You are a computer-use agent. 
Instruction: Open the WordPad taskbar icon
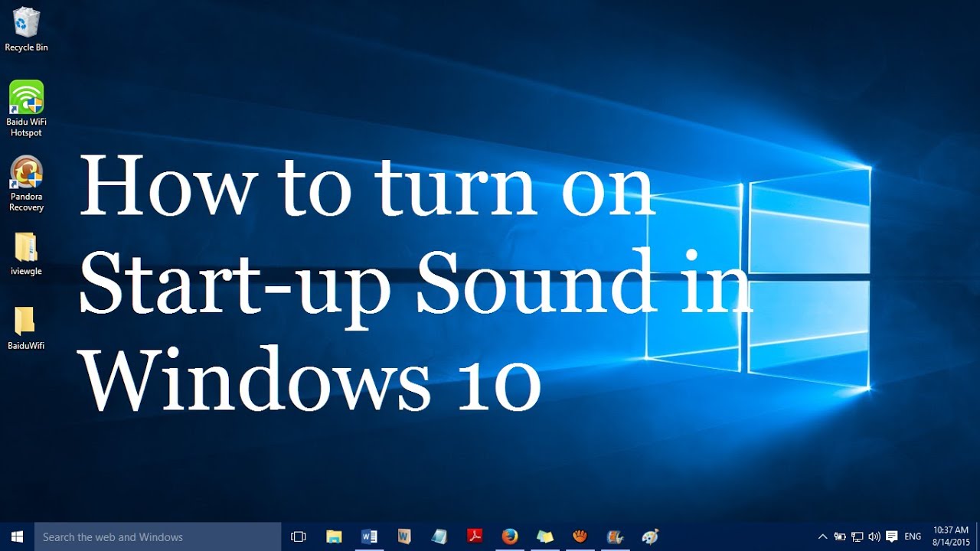(404, 536)
